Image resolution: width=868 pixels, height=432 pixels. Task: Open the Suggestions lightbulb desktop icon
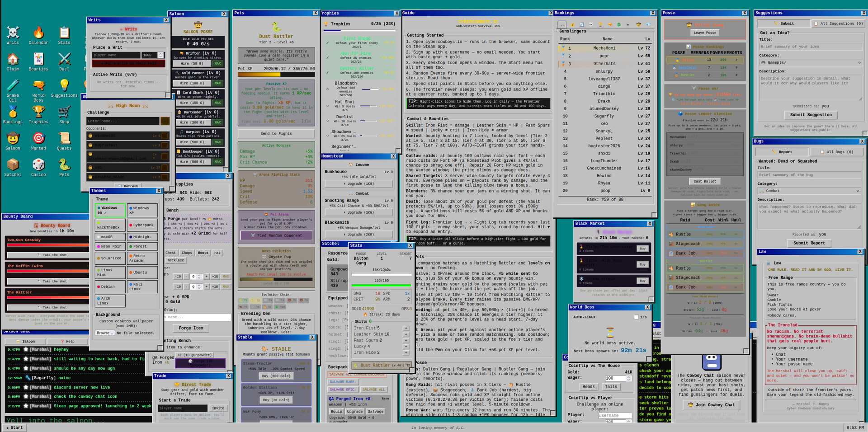coord(64,88)
